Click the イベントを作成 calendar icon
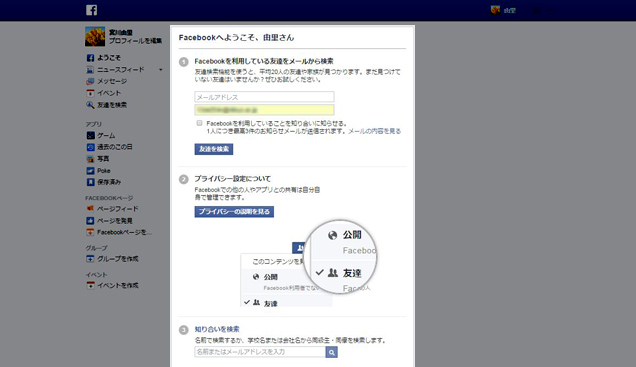 [90, 285]
